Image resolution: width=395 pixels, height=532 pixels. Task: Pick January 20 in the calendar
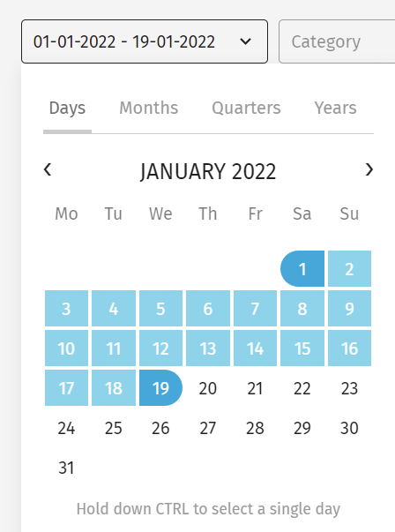[208, 388]
